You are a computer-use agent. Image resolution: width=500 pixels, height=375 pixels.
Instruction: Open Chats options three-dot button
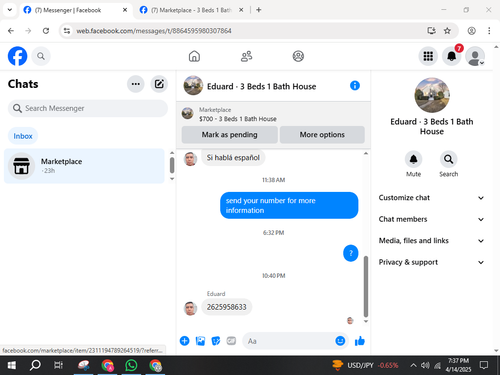[136, 84]
